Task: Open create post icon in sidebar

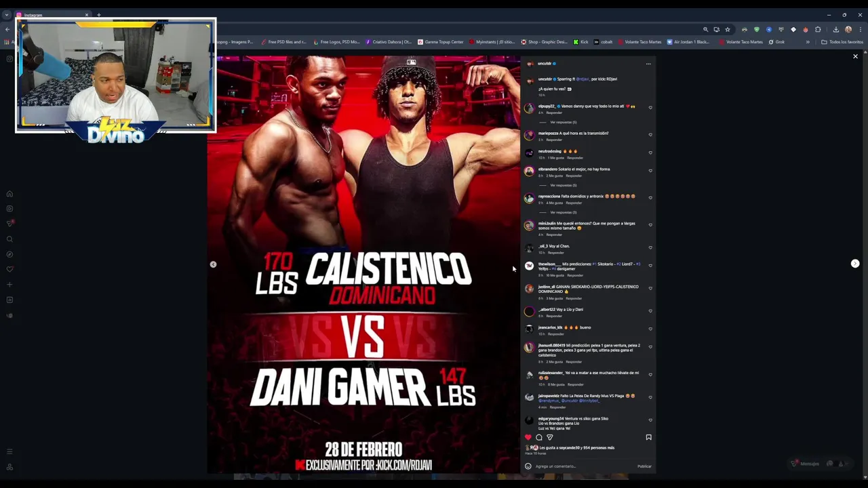Action: pos(9,285)
